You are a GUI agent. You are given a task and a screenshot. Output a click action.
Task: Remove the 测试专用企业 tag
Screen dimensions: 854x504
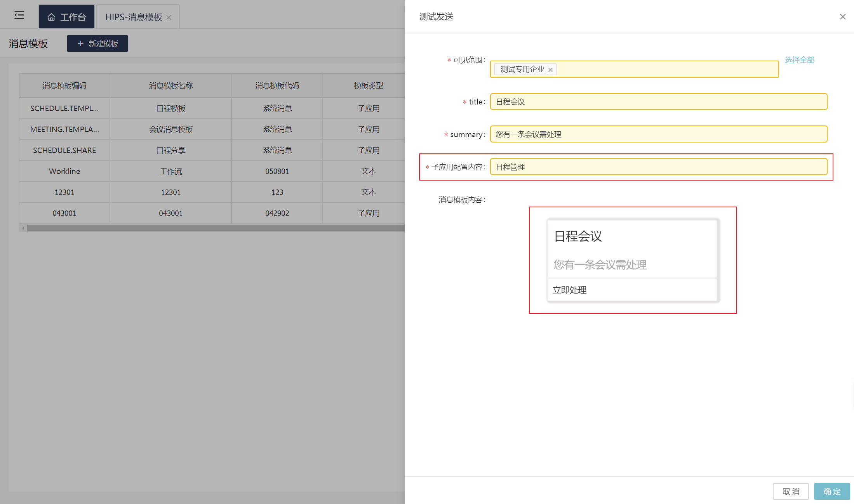pyautogui.click(x=550, y=70)
